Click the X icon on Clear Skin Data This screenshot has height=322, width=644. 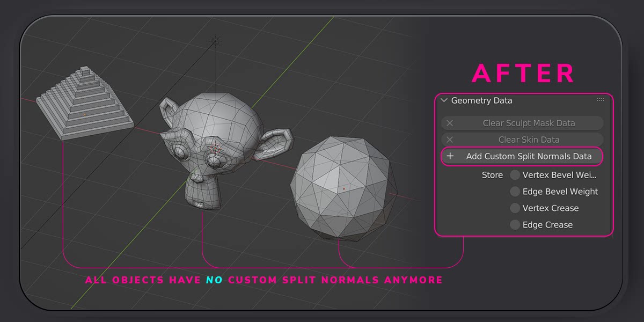pos(450,140)
